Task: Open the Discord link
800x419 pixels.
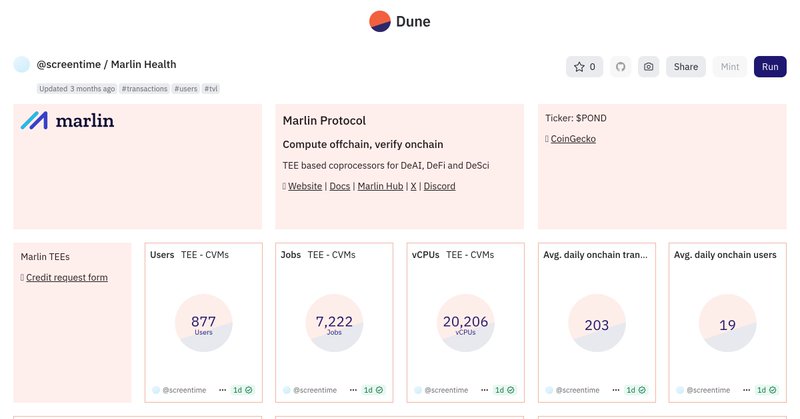Action: pos(439,186)
